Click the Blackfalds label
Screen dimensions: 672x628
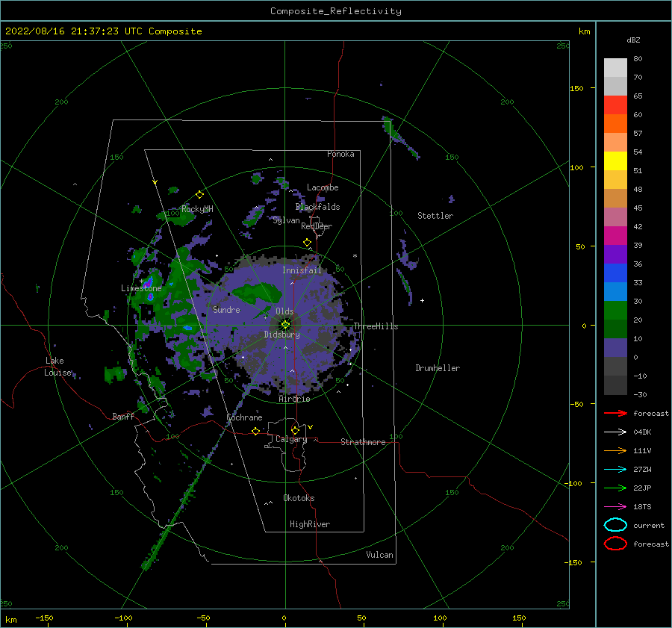pyautogui.click(x=317, y=207)
